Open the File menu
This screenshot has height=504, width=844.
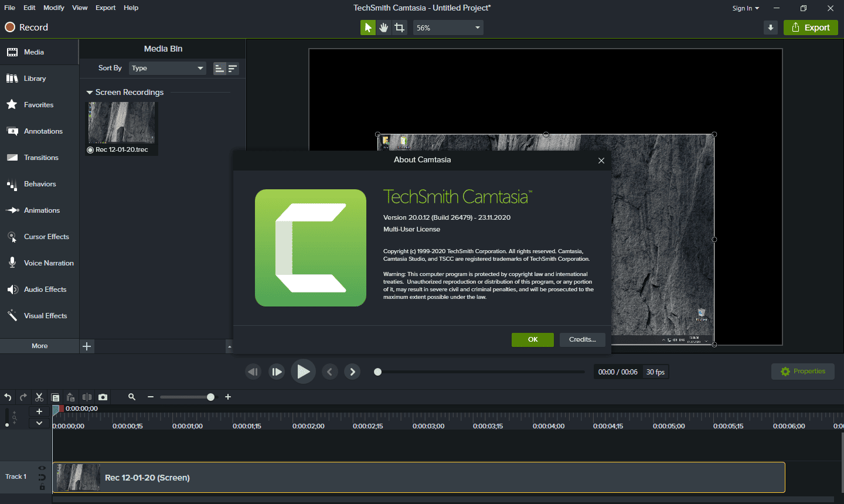(x=10, y=8)
